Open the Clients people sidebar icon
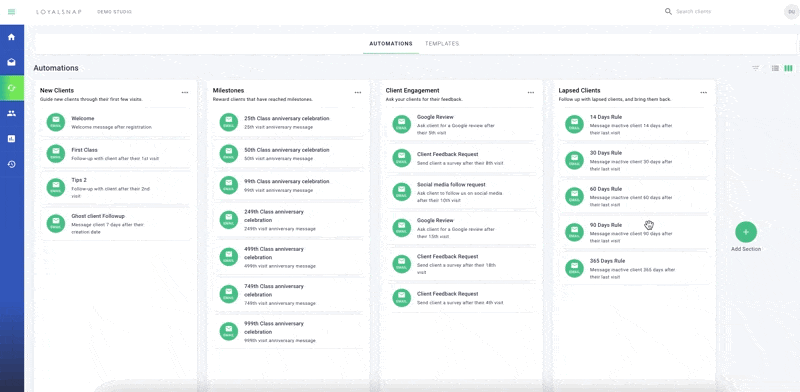The width and height of the screenshot is (800, 392). click(12, 113)
